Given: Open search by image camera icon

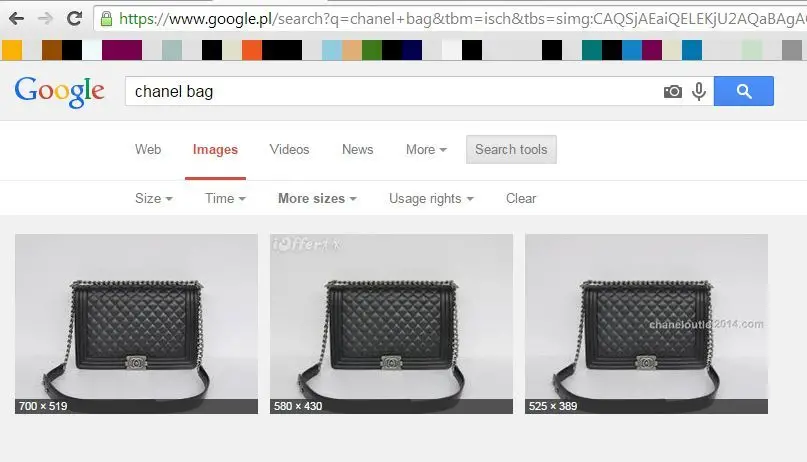Looking at the screenshot, I should 673,92.
